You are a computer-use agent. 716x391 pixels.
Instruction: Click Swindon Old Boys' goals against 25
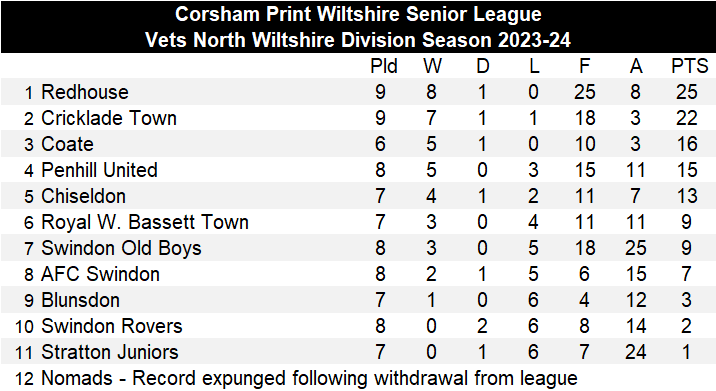pyautogui.click(x=636, y=248)
